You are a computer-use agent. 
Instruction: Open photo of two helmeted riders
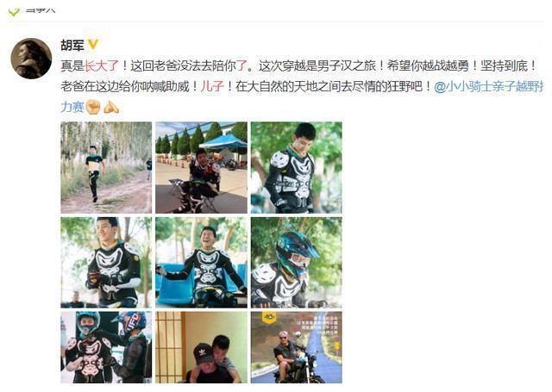[106, 347]
